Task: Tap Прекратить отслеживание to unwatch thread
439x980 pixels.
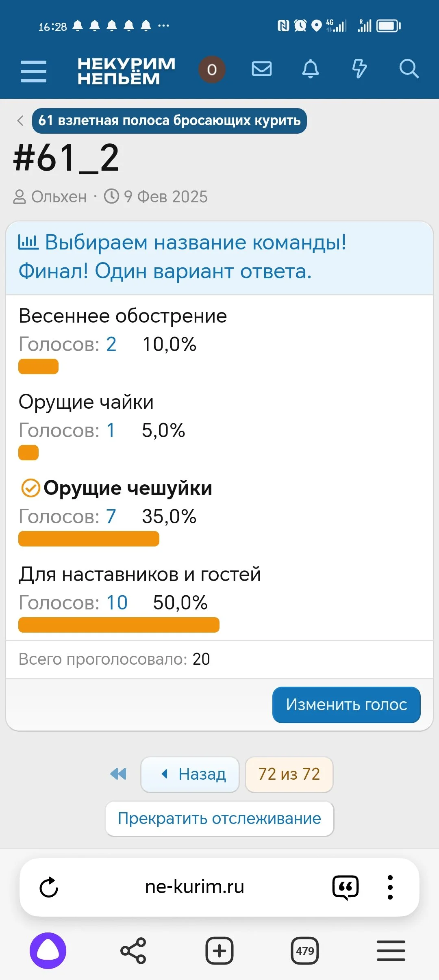Action: tap(219, 818)
